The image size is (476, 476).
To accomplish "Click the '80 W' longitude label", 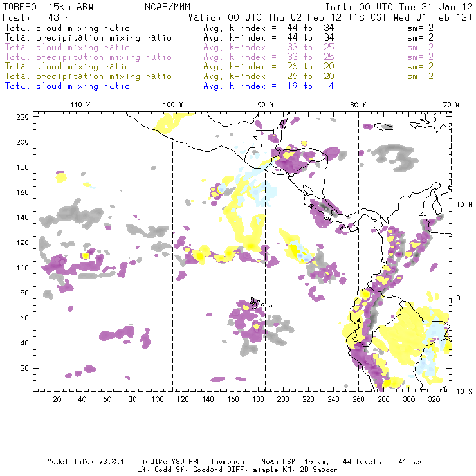I will (358, 105).
